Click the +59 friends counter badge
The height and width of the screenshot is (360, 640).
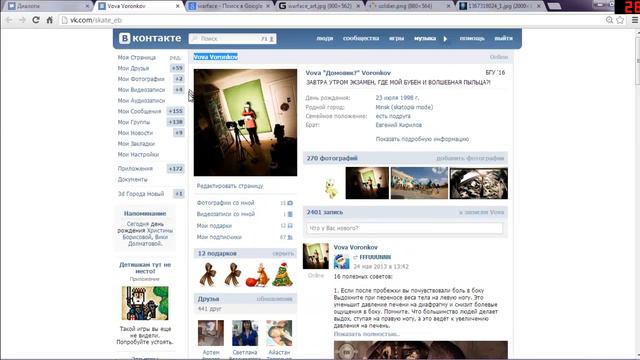[177, 68]
